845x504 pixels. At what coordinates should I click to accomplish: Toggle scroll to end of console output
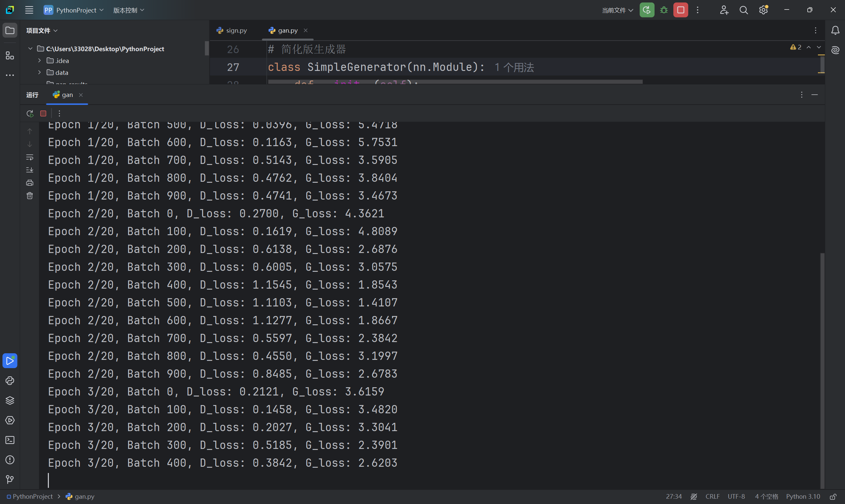pyautogui.click(x=30, y=170)
